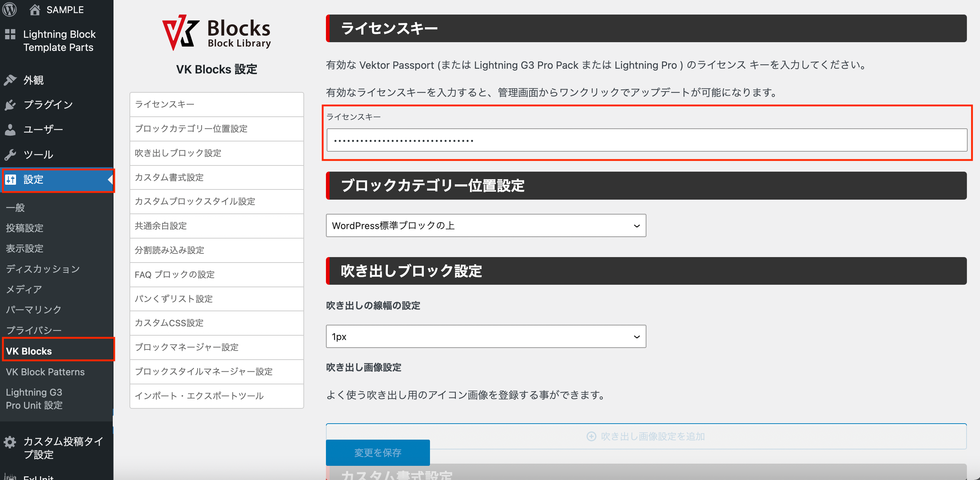The width and height of the screenshot is (980, 480).
Task: Open the SAMPLE site home icon
Action: (35, 9)
